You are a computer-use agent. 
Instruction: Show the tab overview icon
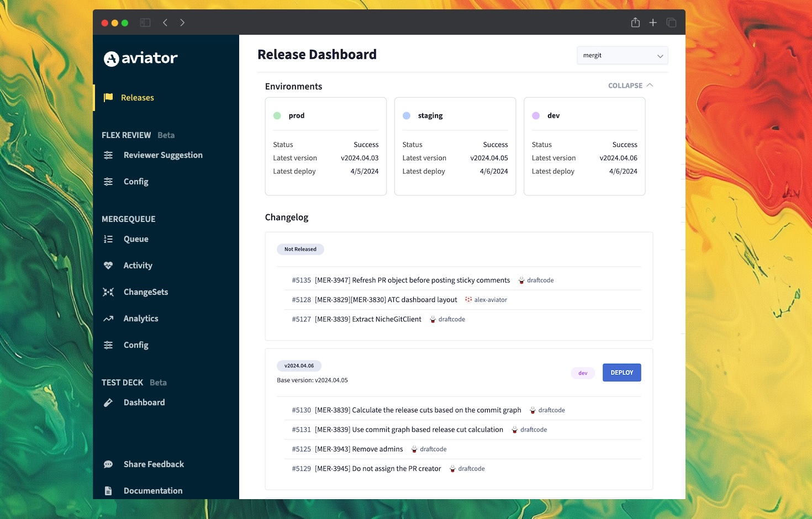[671, 23]
